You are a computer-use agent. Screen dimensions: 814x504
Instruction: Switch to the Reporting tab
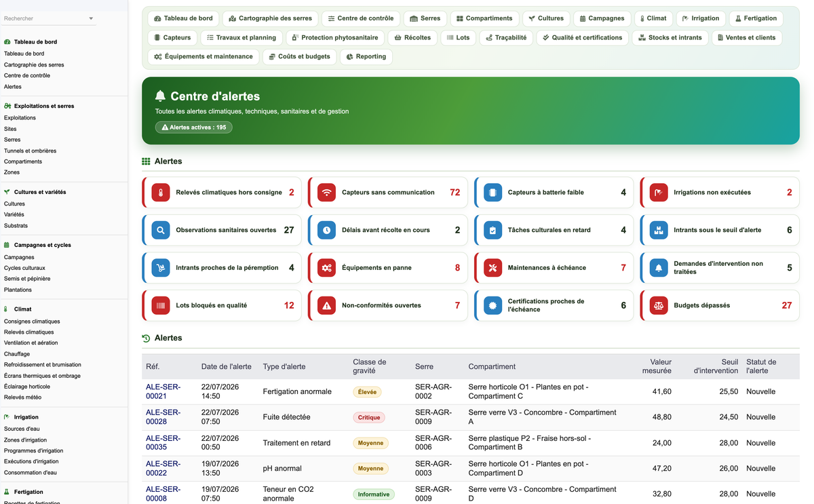coord(366,56)
